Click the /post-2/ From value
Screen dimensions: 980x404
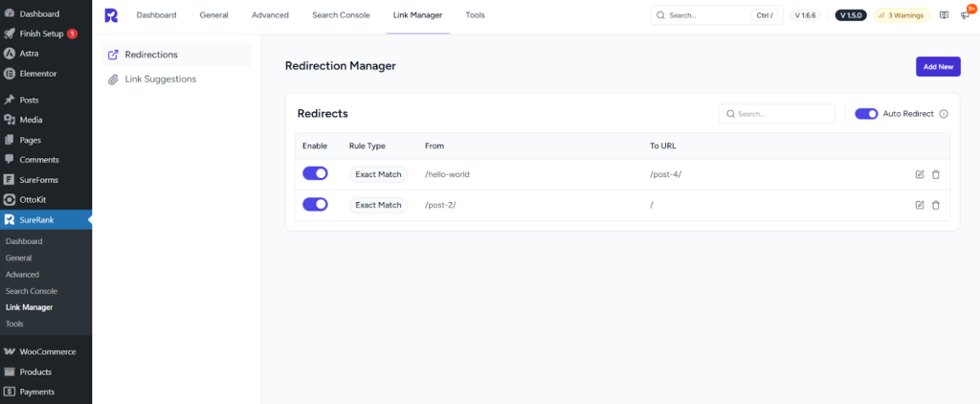click(x=440, y=205)
